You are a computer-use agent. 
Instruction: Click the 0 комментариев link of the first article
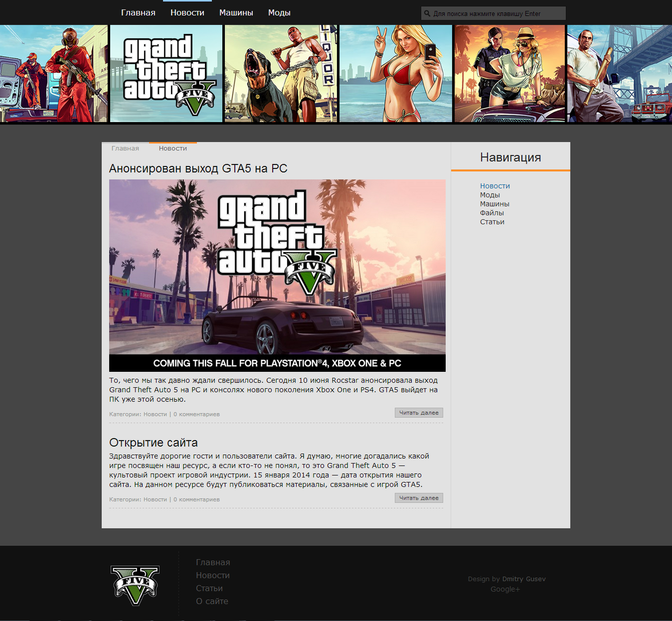tap(196, 414)
